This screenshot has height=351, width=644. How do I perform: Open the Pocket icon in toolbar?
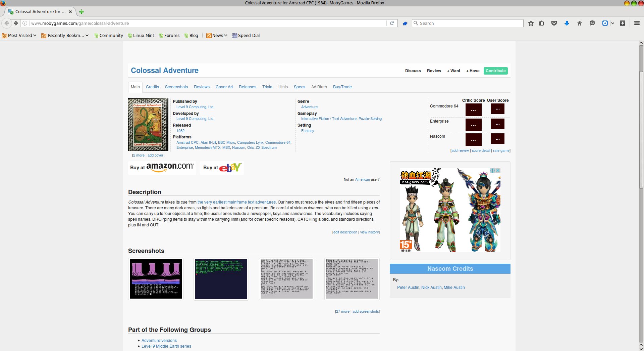tap(554, 23)
